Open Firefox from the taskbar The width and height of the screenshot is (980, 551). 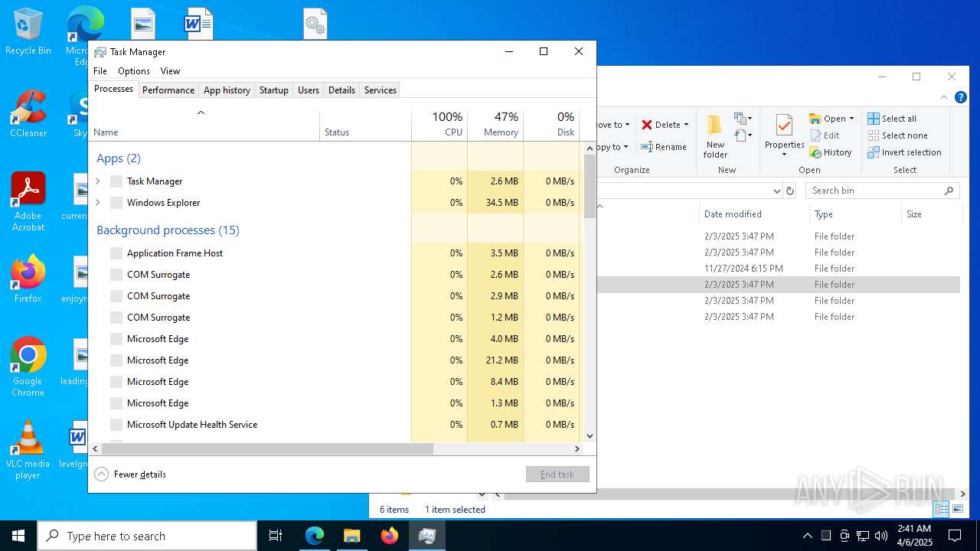pyautogui.click(x=390, y=536)
